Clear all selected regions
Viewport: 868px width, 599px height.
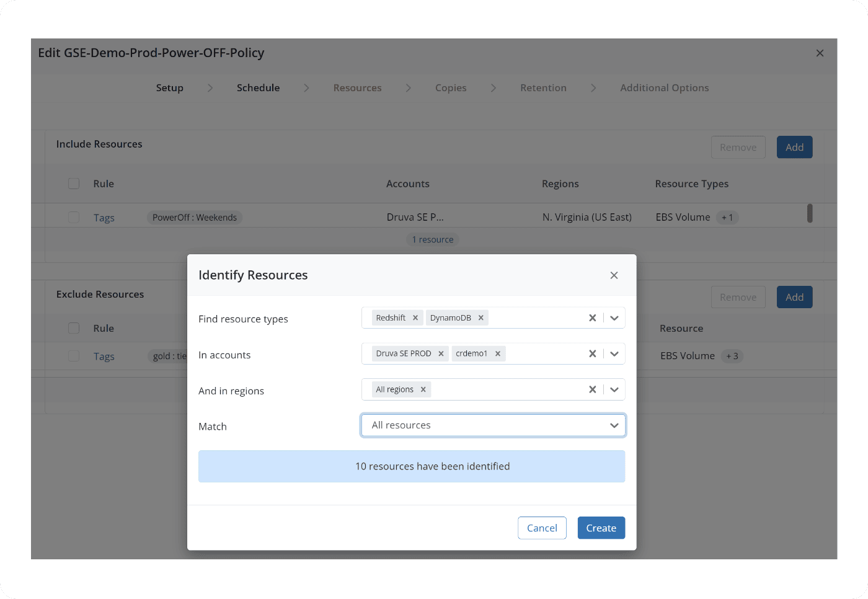coord(592,390)
